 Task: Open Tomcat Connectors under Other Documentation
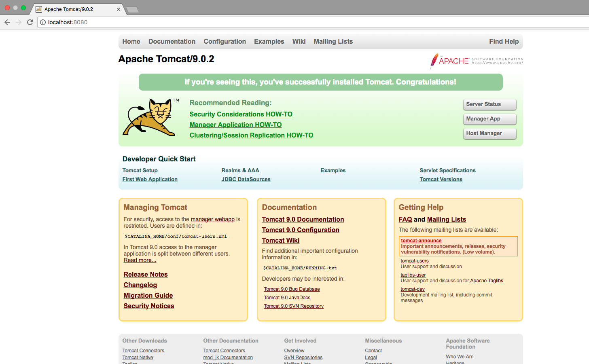(x=224, y=351)
